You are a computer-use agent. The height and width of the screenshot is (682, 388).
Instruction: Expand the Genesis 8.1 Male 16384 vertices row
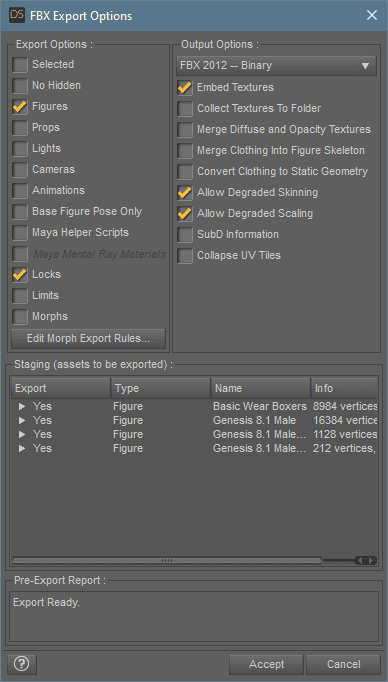(22, 421)
